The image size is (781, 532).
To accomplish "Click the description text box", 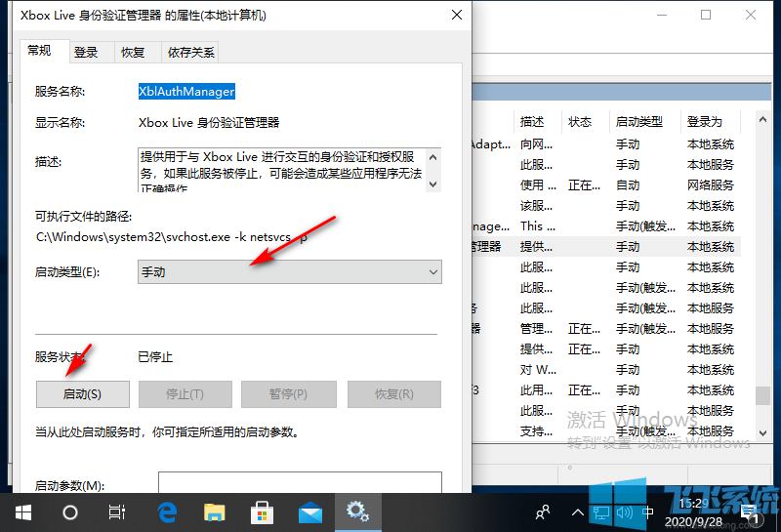I will tap(283, 170).
